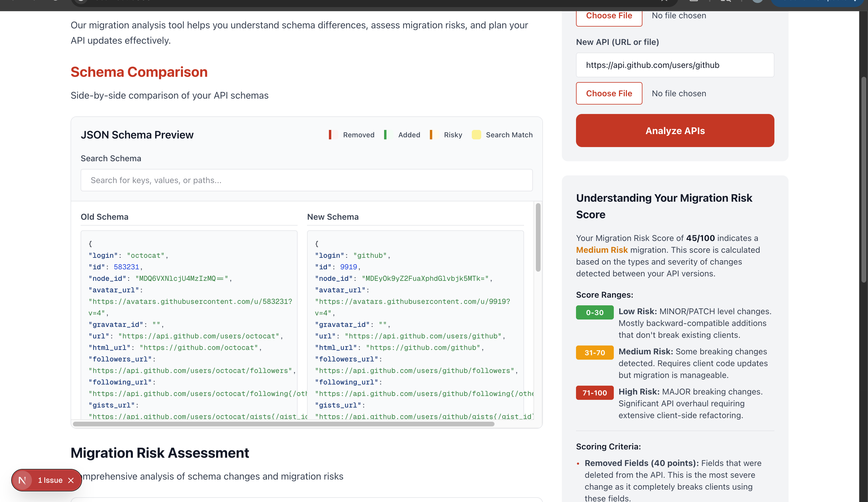The height and width of the screenshot is (502, 868).
Task: Click the orange 31-70 score badge
Action: coord(595,353)
